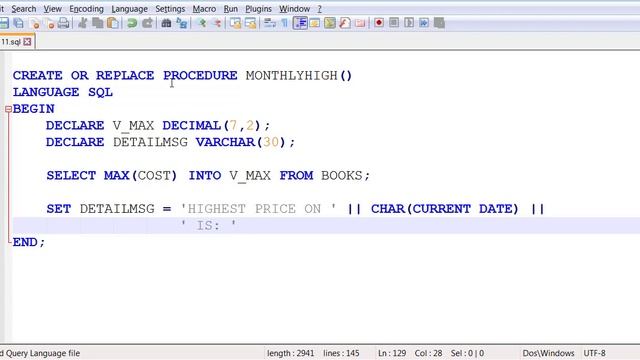Screen dimensions: 640x360
Task: Click the Dos\Windows line ending field
Action: point(548,353)
